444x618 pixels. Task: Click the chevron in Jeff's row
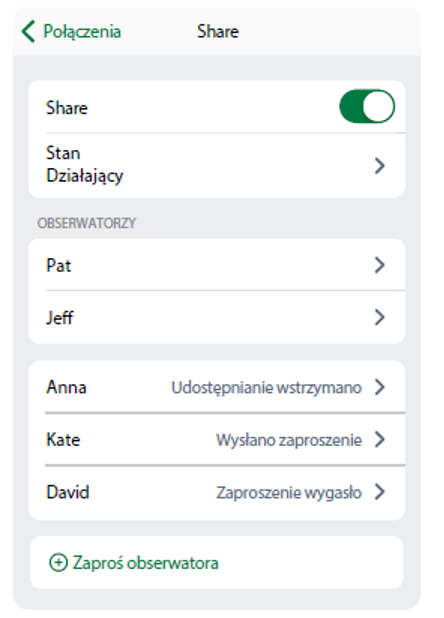tap(379, 317)
